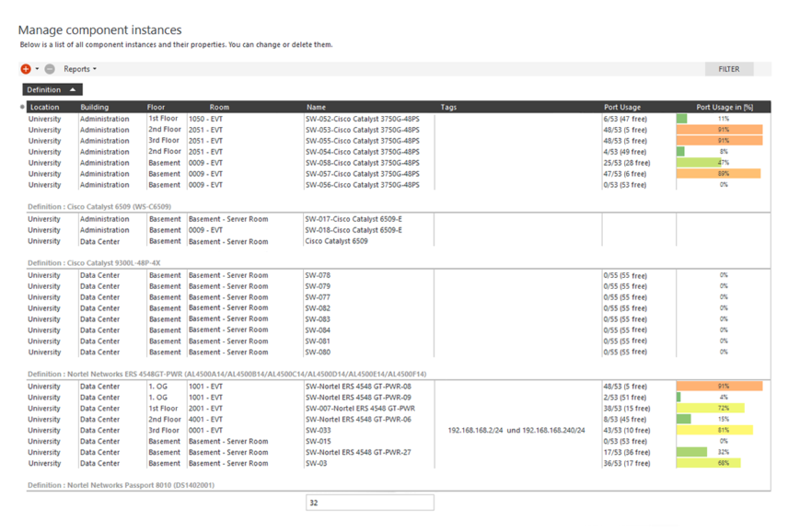Select the SW-083 row name

point(318,319)
